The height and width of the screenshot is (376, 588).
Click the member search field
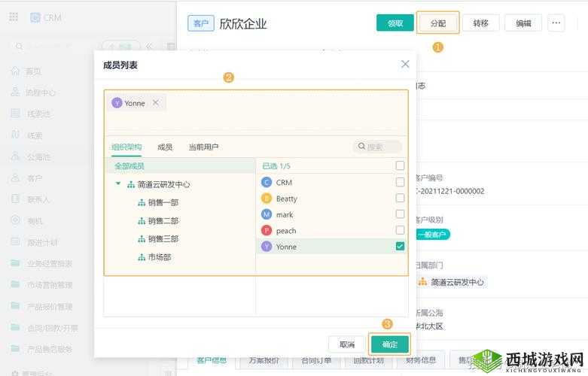[x=377, y=147]
